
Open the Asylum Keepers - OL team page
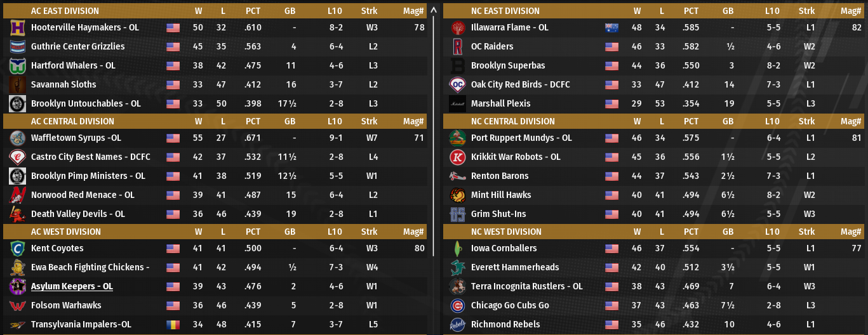[x=72, y=287]
